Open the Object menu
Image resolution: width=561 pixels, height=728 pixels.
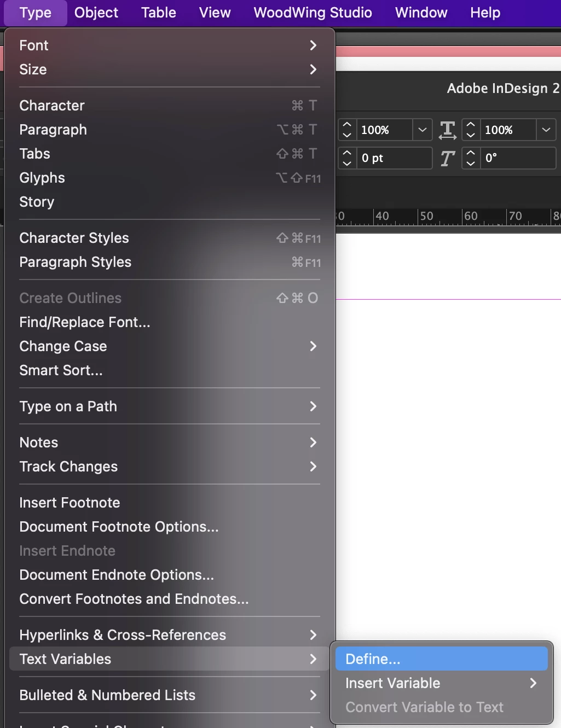96,13
